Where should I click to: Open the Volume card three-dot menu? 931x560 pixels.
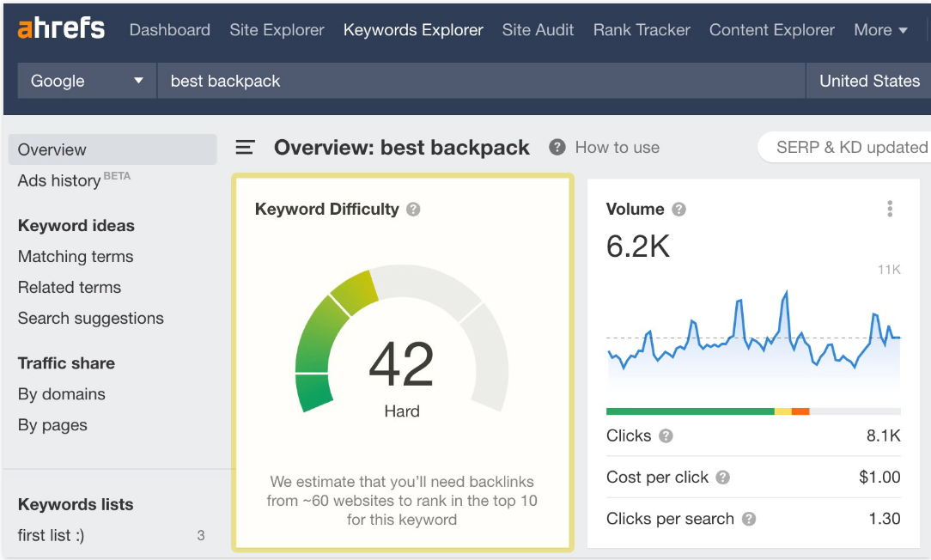[890, 209]
